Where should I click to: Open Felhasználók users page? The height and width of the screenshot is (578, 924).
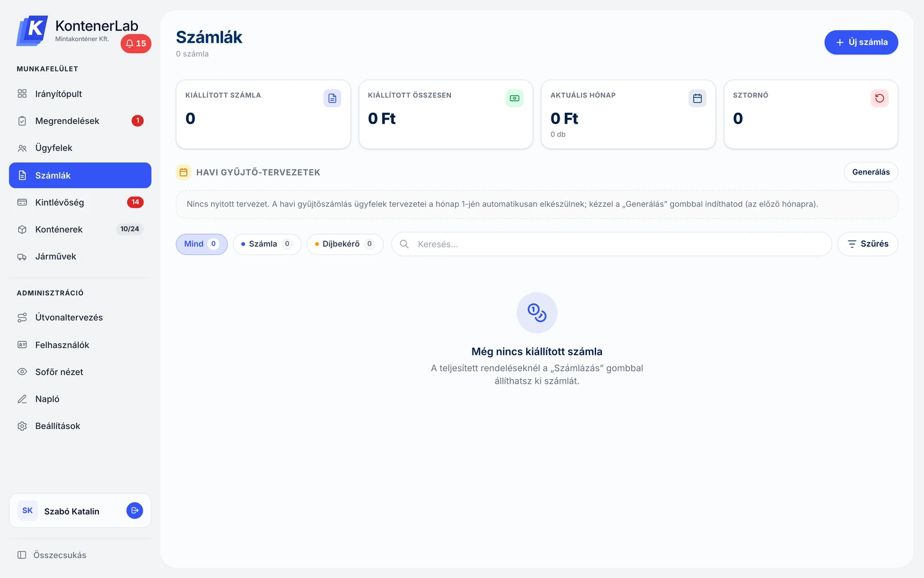(80, 345)
